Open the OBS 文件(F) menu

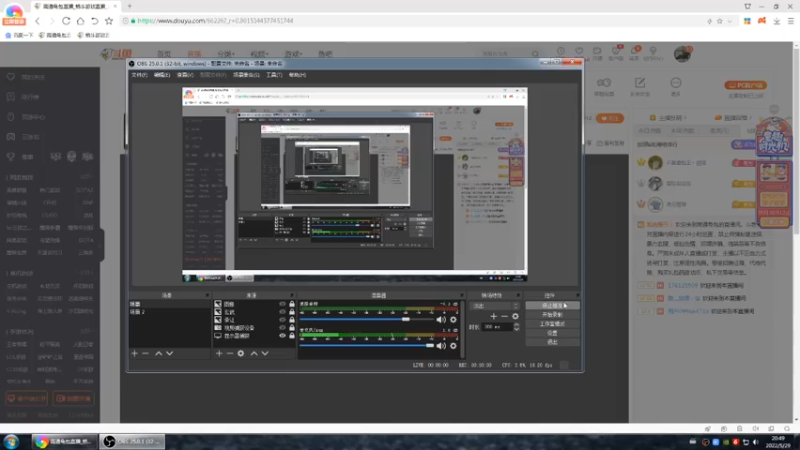coord(139,75)
